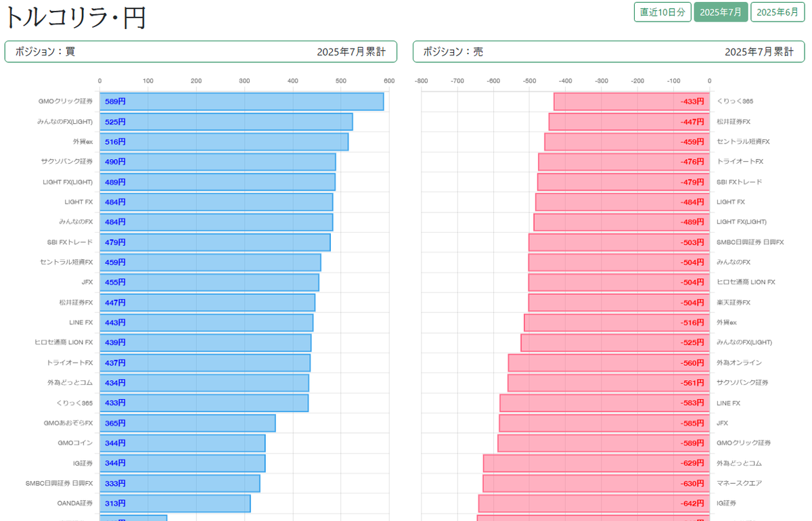Click the GMOコイン label

point(76,443)
